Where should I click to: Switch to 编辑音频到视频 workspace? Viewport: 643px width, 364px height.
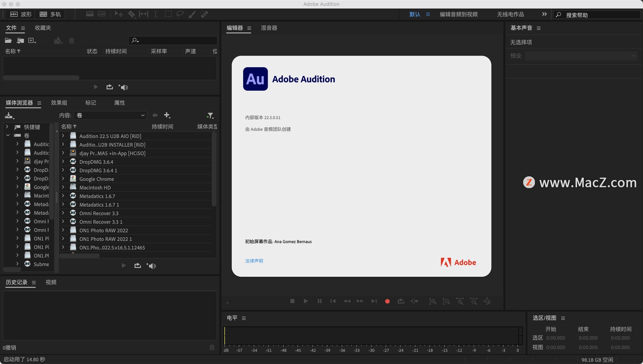coord(458,14)
